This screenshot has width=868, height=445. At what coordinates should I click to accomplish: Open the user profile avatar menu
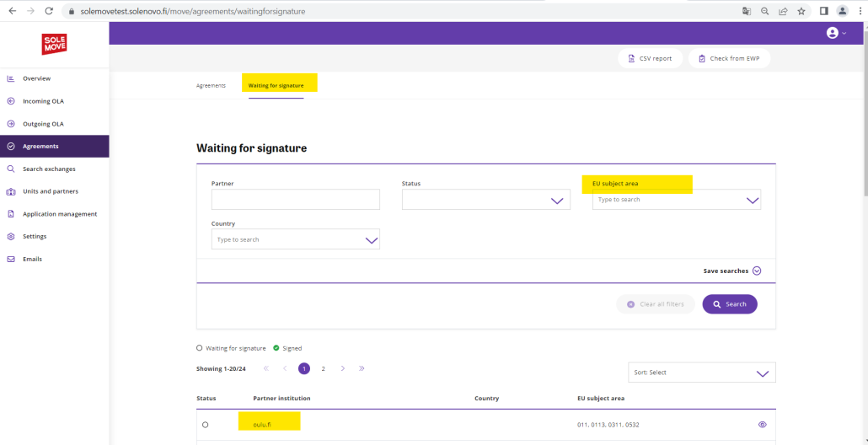pyautogui.click(x=836, y=33)
